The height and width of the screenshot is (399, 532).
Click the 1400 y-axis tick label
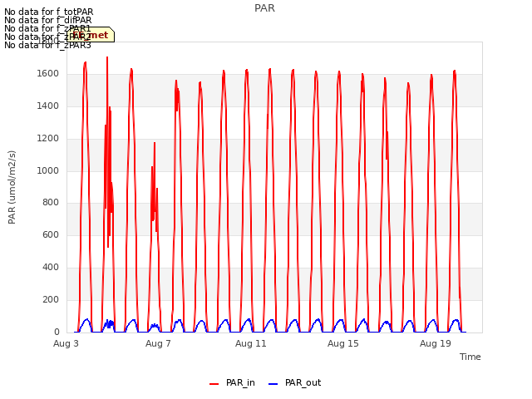coord(48,106)
